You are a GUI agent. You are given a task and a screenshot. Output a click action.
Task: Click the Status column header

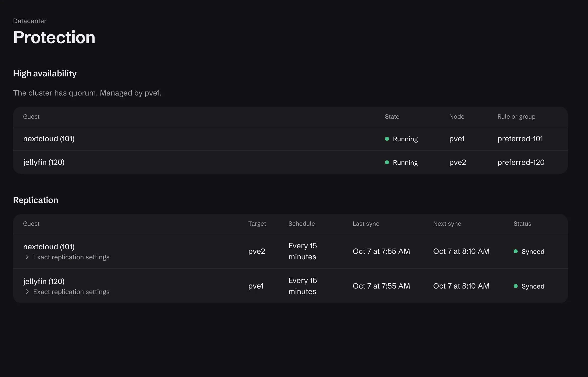coord(522,224)
